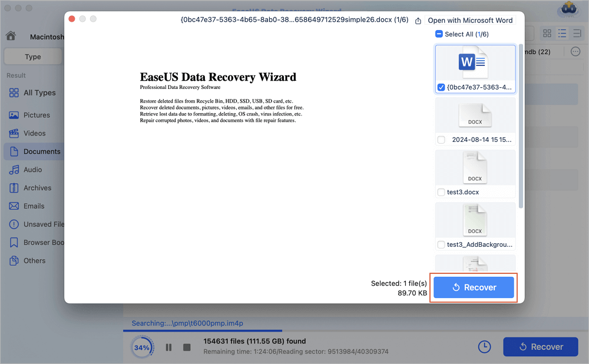Switch to detail view in the main window

click(x=577, y=34)
